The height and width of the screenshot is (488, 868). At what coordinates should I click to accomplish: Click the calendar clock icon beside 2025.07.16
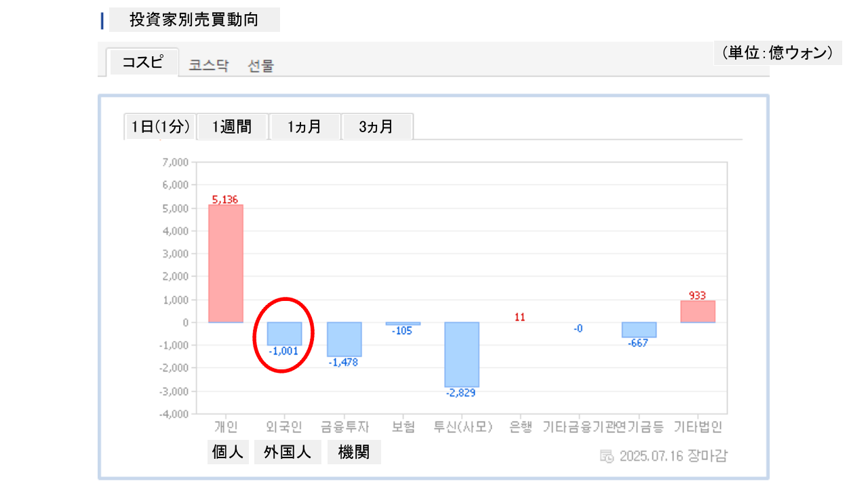click(x=607, y=455)
